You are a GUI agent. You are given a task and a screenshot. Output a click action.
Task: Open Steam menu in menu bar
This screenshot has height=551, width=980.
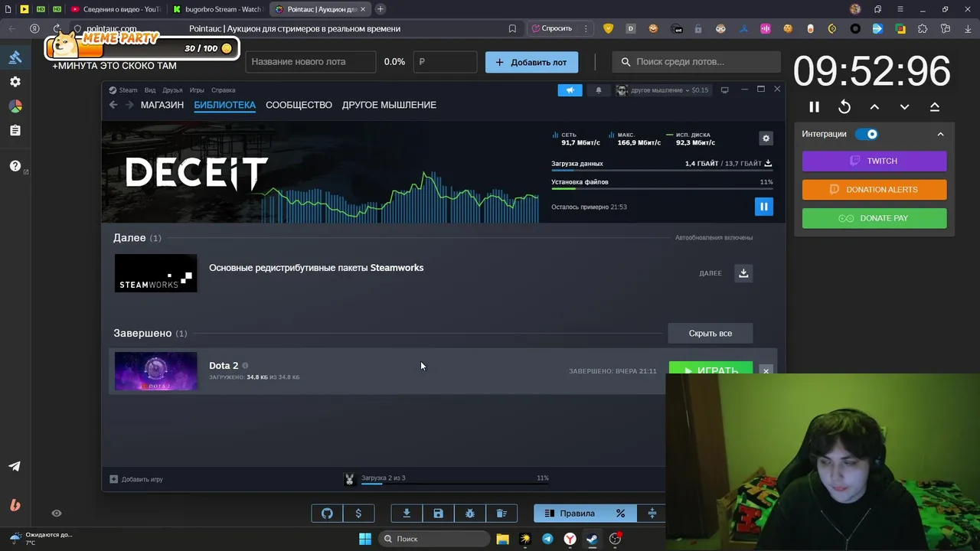click(123, 90)
